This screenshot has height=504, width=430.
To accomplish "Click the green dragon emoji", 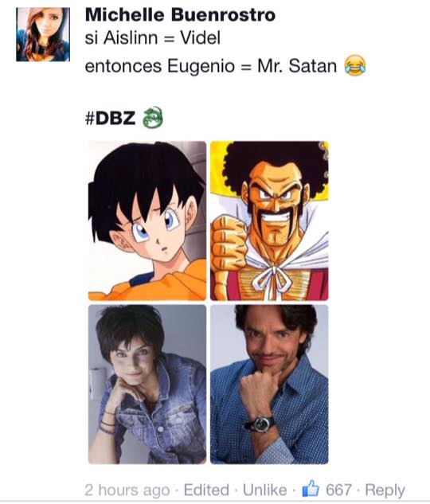I will (153, 118).
